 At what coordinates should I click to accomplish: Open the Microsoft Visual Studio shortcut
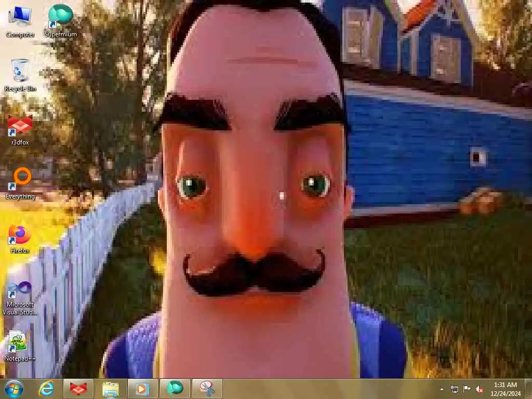coord(20,298)
